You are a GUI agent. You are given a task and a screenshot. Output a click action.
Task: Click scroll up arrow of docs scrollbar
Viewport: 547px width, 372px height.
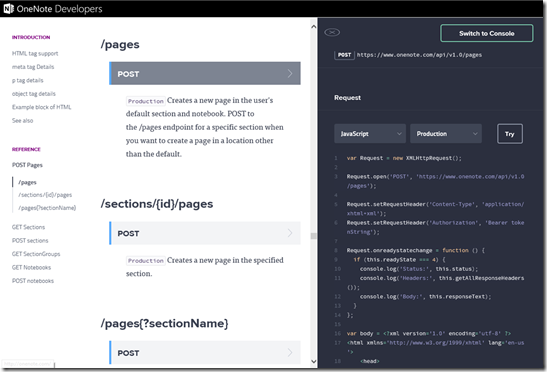pyautogui.click(x=313, y=27)
